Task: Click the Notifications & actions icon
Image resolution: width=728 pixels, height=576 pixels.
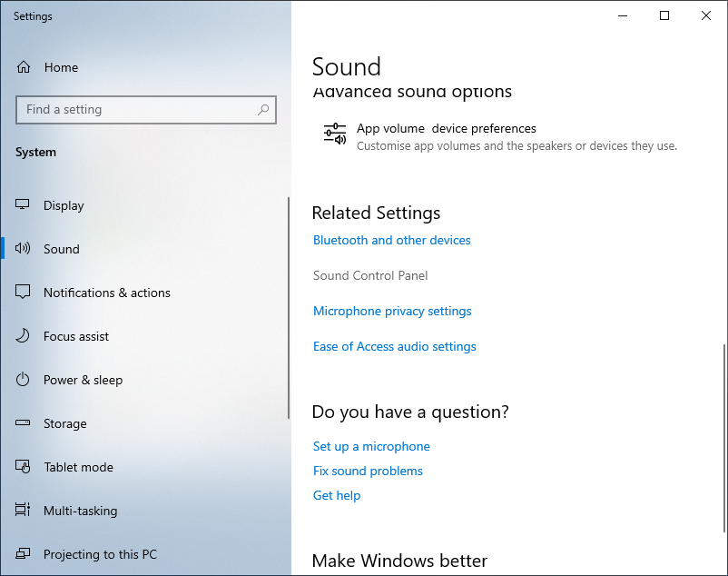Action: (23, 292)
